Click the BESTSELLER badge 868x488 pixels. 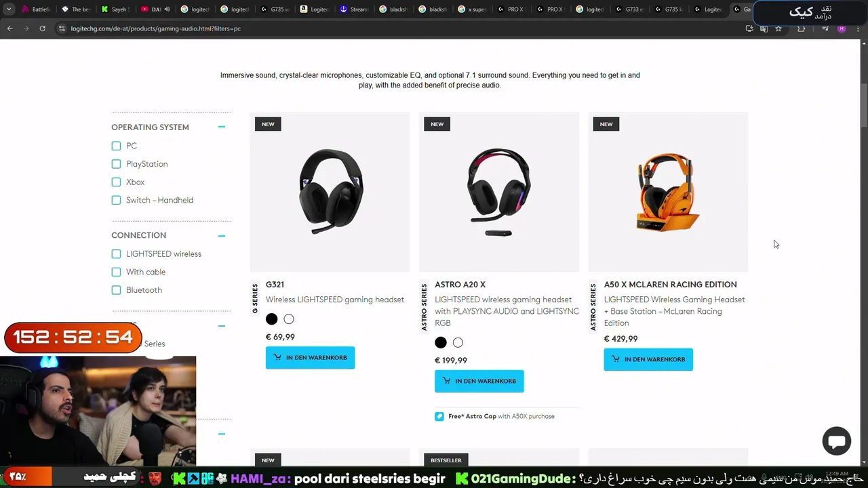coord(446,460)
